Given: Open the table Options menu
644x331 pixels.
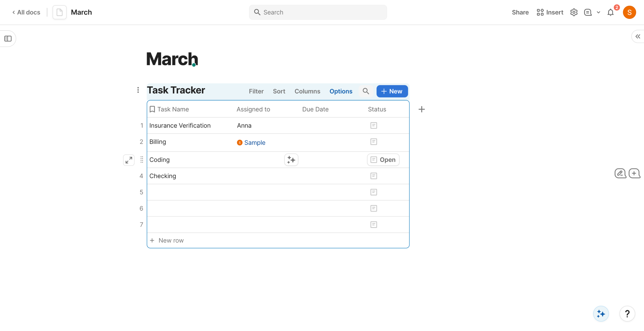Looking at the screenshot, I should click(341, 91).
